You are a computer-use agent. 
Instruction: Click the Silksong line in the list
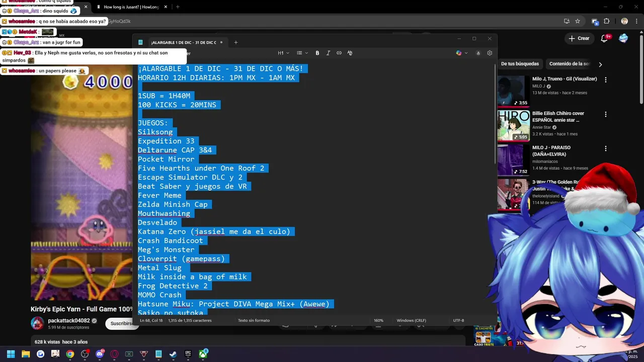[x=155, y=132]
